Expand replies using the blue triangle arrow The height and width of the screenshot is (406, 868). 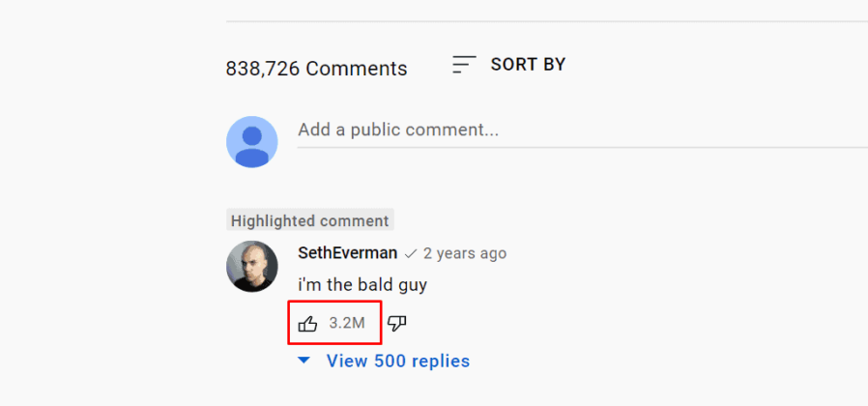304,361
